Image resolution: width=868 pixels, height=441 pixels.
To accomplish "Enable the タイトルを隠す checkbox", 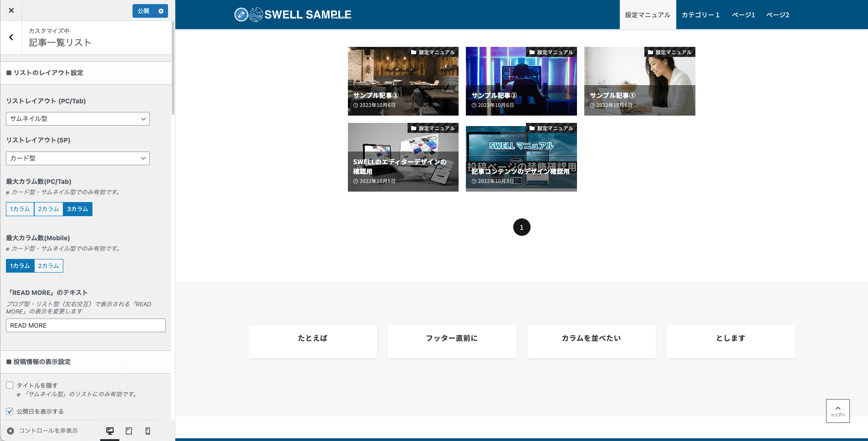I will click(x=10, y=385).
